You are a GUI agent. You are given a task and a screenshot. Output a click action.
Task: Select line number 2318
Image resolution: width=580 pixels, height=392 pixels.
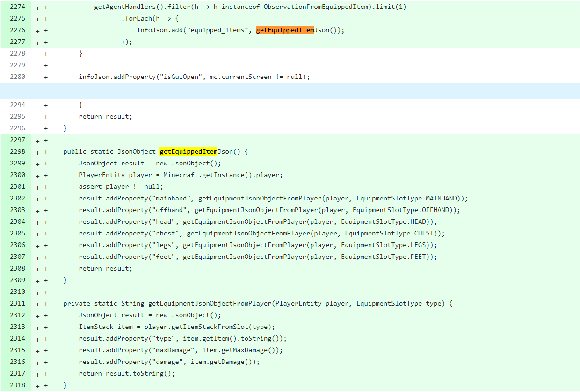17,385
